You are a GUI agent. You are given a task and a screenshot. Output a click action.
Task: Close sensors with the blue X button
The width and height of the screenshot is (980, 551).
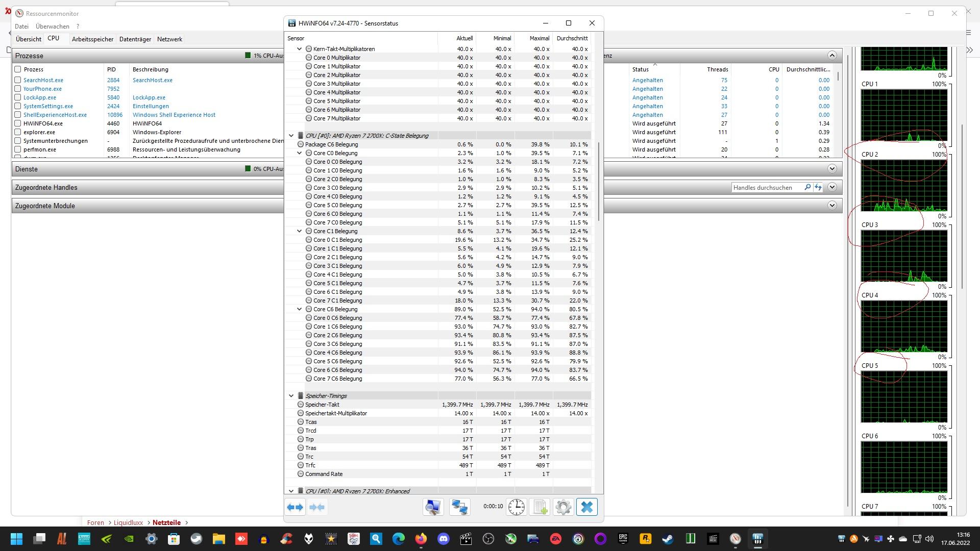pyautogui.click(x=587, y=507)
